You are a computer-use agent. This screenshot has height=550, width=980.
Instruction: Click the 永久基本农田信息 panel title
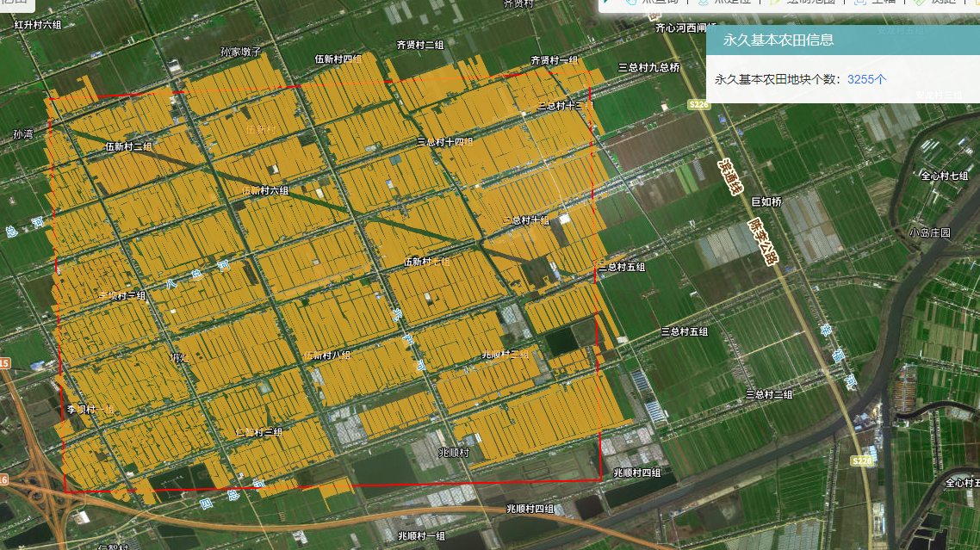pyautogui.click(x=778, y=40)
